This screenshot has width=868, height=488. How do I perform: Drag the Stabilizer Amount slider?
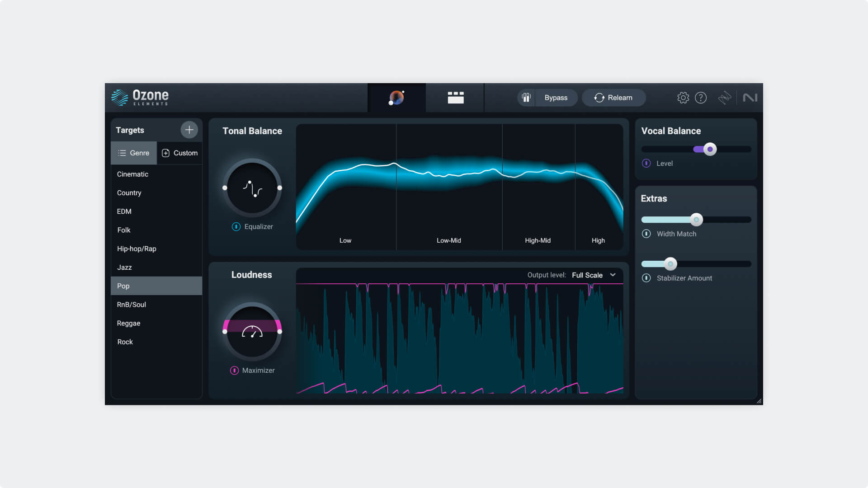point(671,264)
